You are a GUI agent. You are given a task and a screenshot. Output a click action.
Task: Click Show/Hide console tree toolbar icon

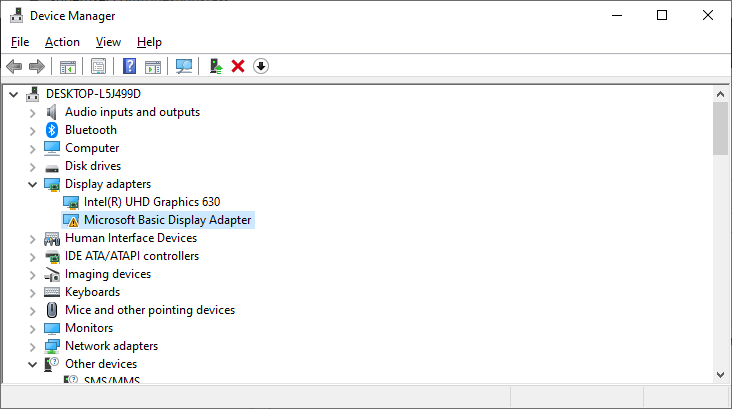67,66
